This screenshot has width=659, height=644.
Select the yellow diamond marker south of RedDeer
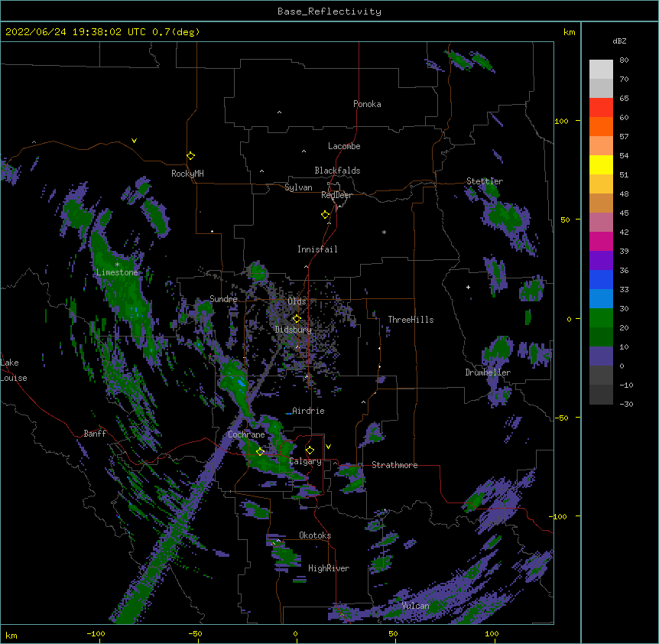pos(326,215)
